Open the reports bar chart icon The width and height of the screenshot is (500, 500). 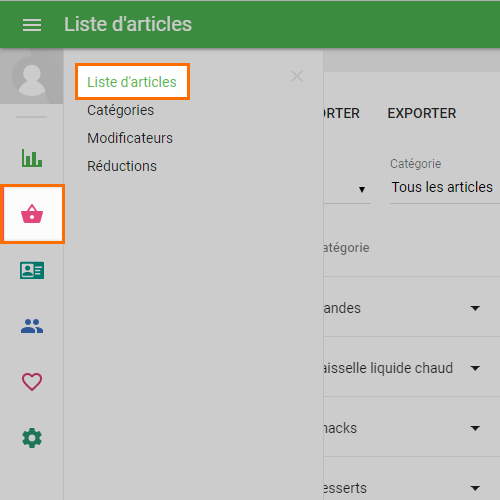coord(32,158)
